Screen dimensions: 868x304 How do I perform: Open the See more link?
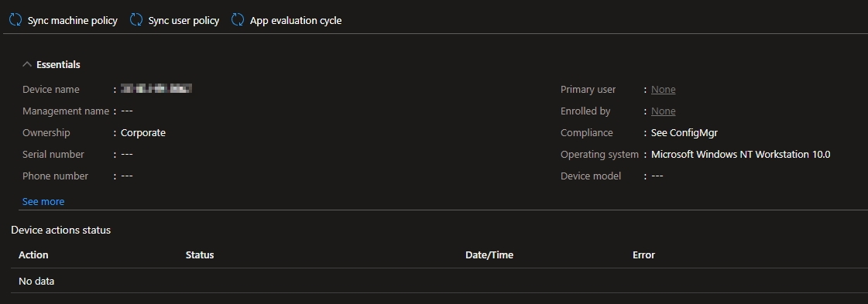tap(43, 202)
